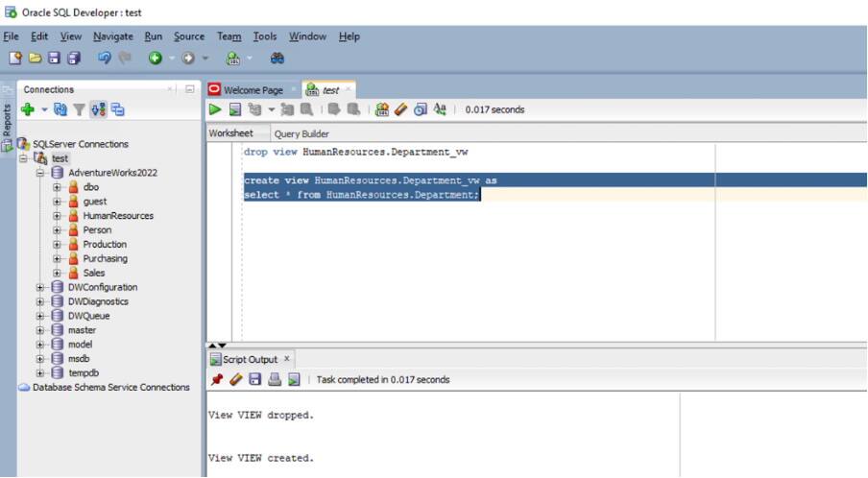
Task: Open the dropdown arrow beside the new connection plus
Action: click(44, 109)
